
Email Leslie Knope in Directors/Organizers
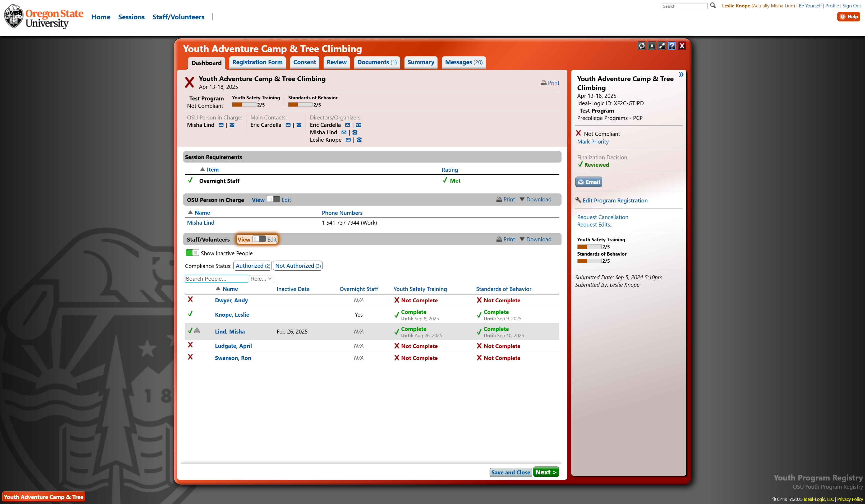(x=348, y=140)
